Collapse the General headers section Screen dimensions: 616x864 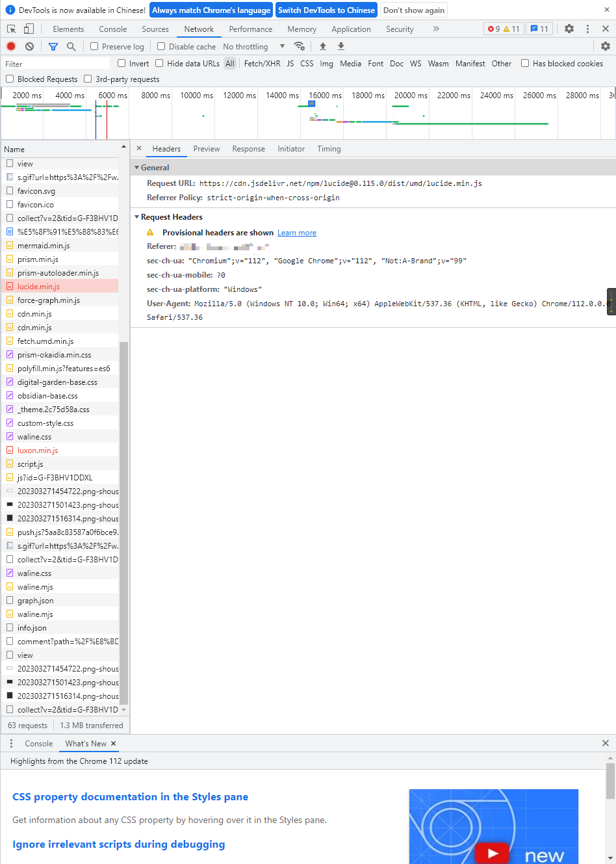[136, 167]
